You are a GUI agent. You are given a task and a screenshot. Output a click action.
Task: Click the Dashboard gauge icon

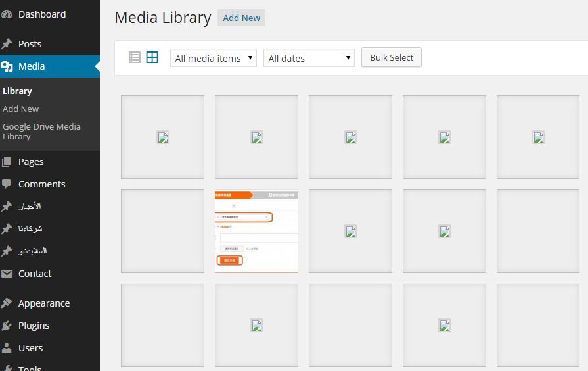(7, 14)
